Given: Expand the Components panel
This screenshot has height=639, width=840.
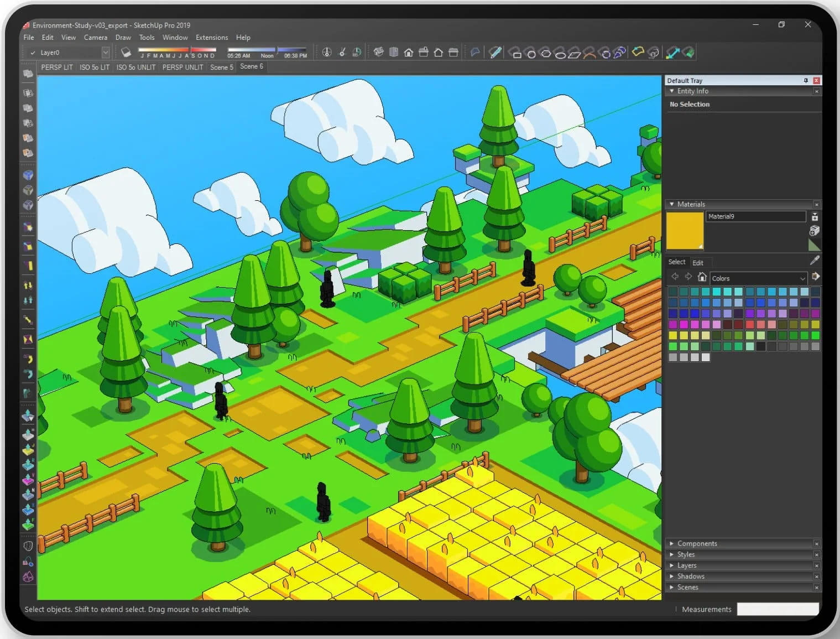Looking at the screenshot, I should coord(697,543).
